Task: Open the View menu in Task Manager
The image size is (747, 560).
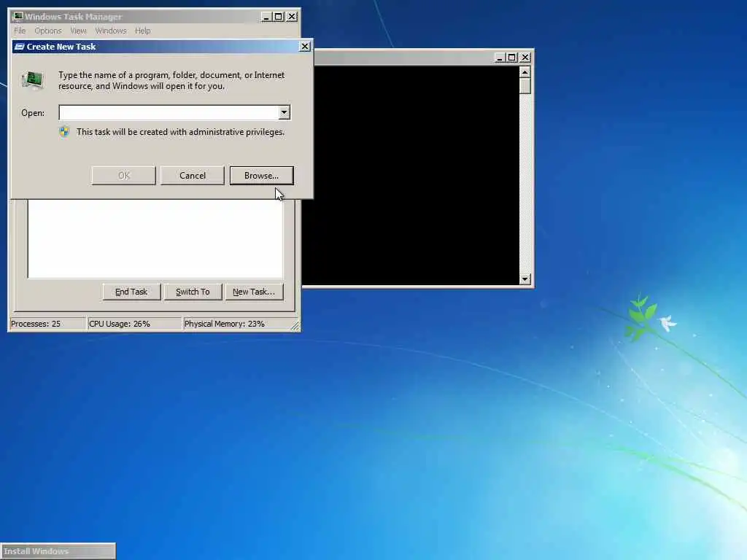Action: [x=78, y=31]
